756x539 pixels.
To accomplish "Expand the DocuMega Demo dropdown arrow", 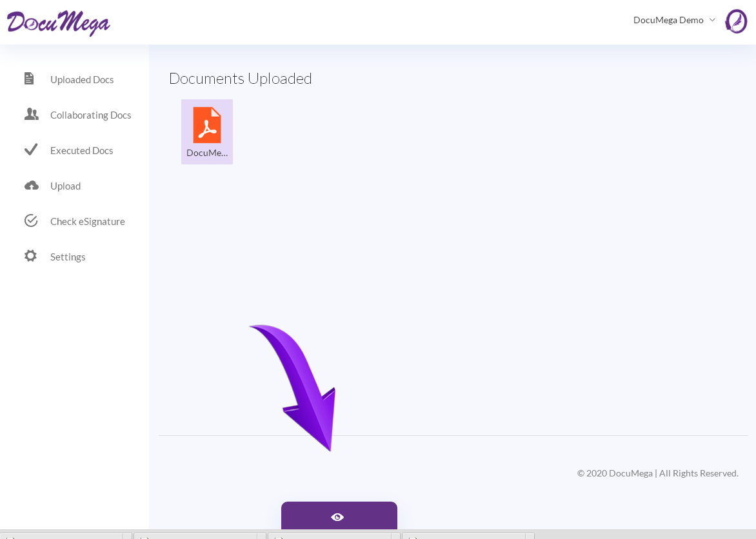I will click(712, 20).
